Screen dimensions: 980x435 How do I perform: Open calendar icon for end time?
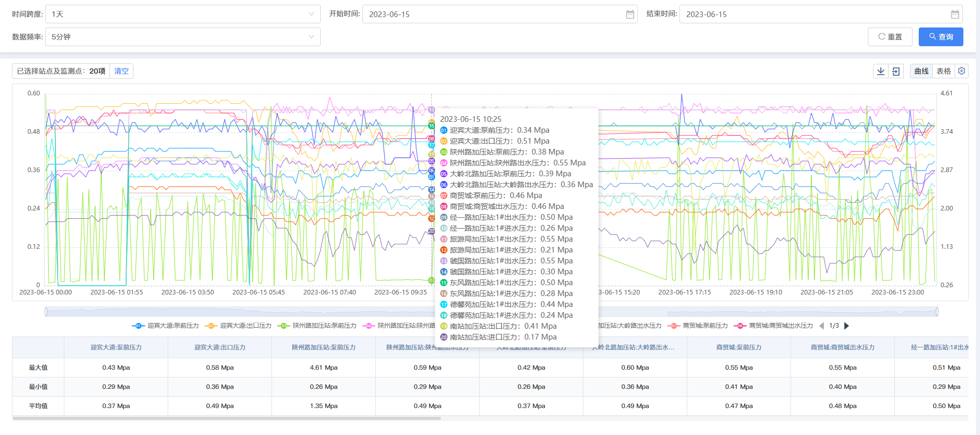click(955, 15)
